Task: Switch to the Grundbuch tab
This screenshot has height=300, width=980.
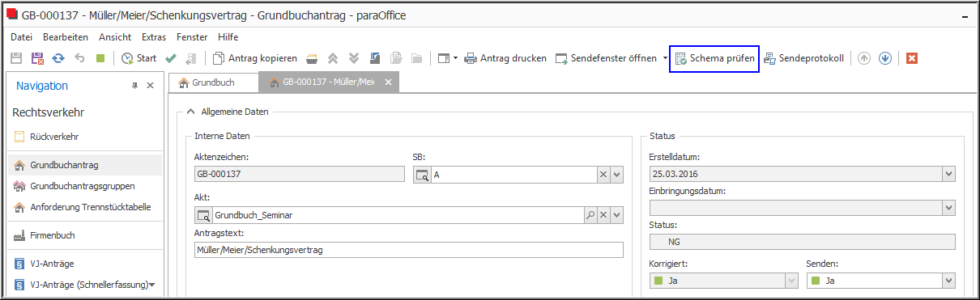Action: pos(207,82)
